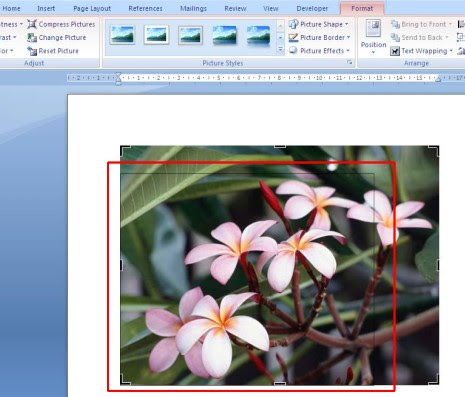Click the Reset Picture label text
465x397 pixels.
coord(59,51)
